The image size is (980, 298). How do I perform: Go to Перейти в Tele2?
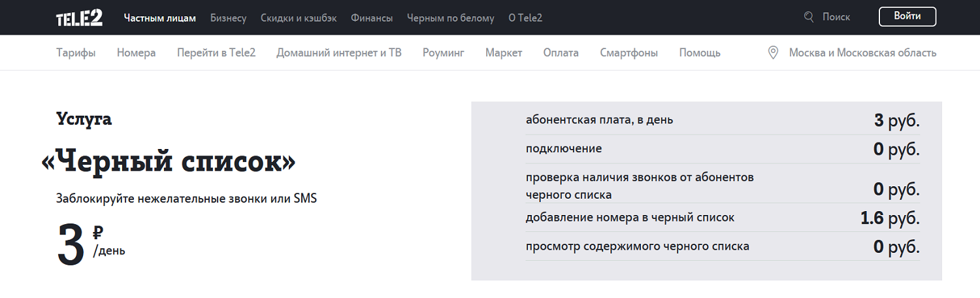click(x=216, y=53)
